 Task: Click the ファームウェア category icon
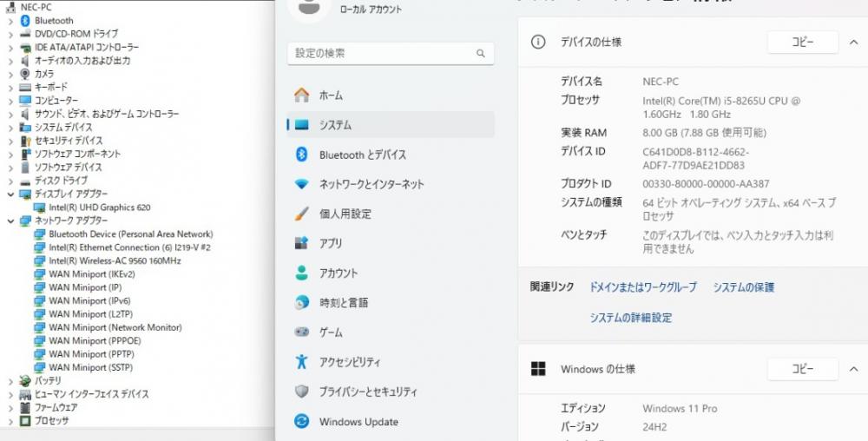[x=25, y=407]
